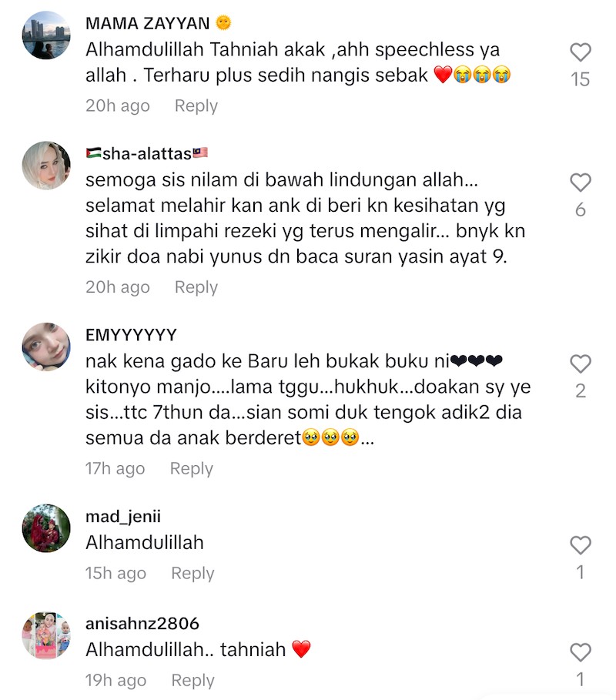Open the EMYYYYYY username link

[x=131, y=335]
